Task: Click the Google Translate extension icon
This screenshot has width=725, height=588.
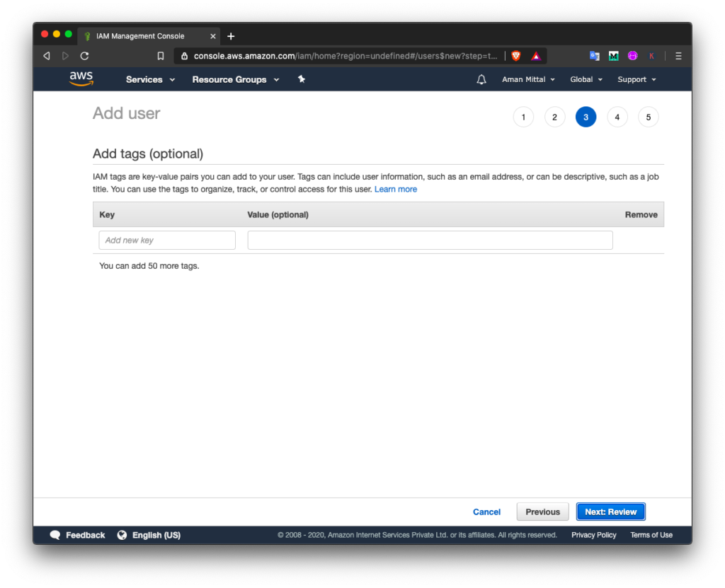Action: [x=593, y=55]
